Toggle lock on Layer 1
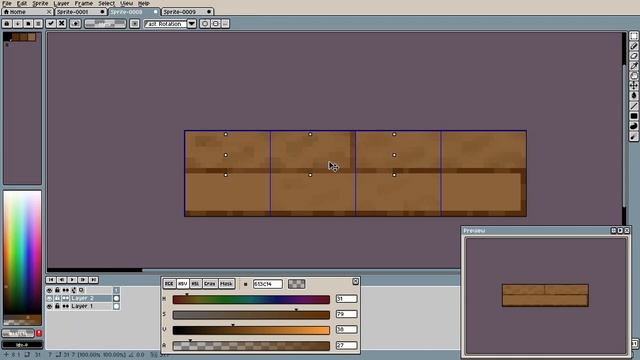The width and height of the screenshot is (640, 360). pos(57,306)
